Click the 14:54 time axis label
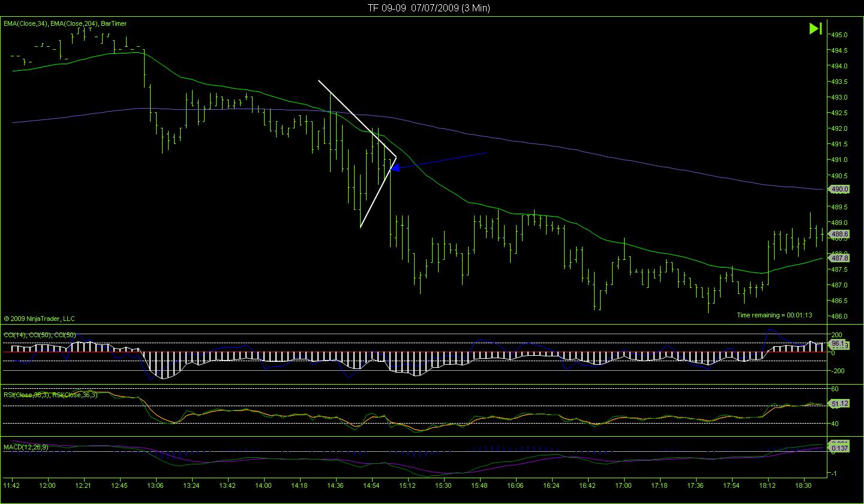The height and width of the screenshot is (504, 864). (371, 485)
